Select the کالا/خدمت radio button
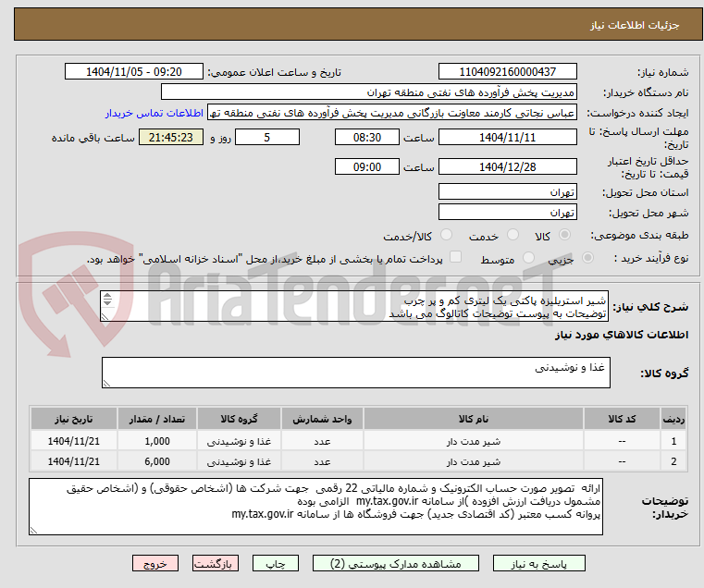The image size is (704, 588). 446,235
